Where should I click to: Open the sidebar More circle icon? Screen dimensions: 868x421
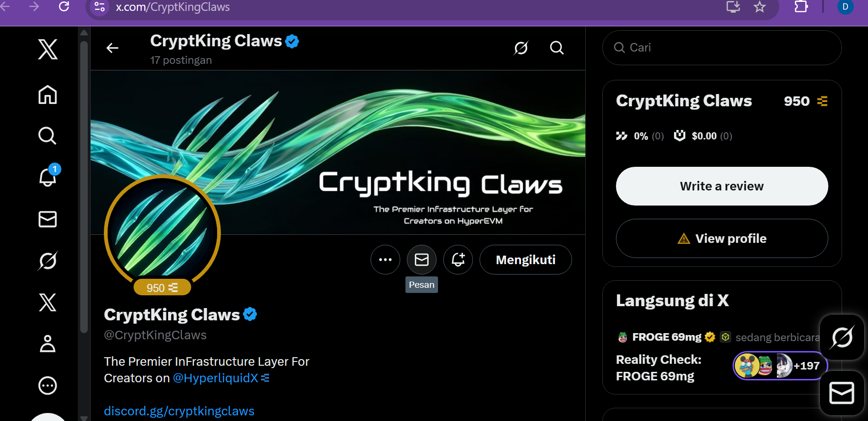coord(48,386)
